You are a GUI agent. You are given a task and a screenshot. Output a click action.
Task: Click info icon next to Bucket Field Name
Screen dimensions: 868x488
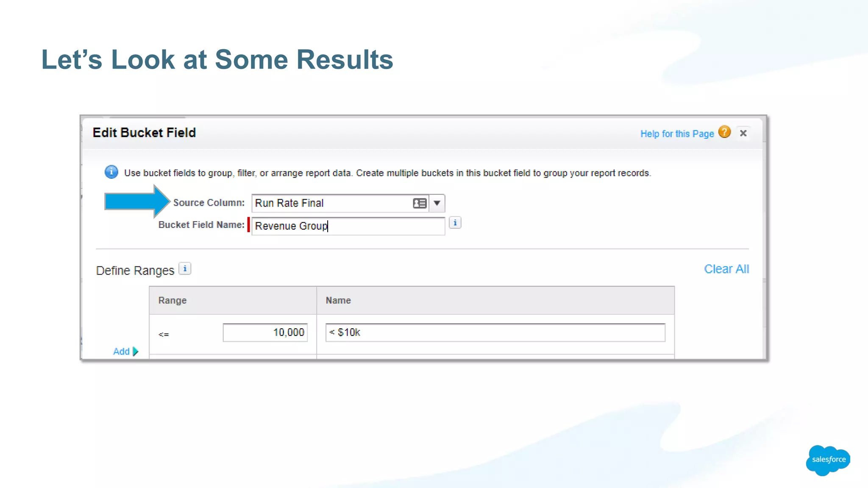coord(455,223)
